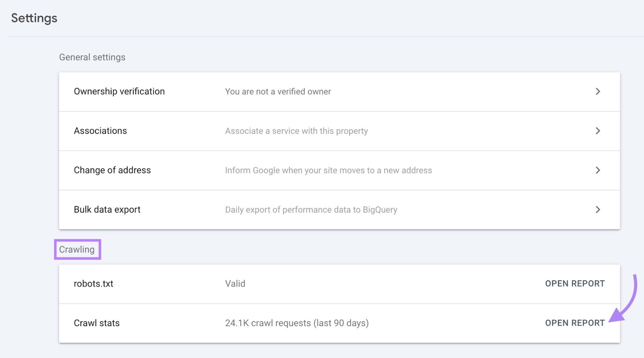Click the chevron next to Ownership verification

pyautogui.click(x=598, y=91)
